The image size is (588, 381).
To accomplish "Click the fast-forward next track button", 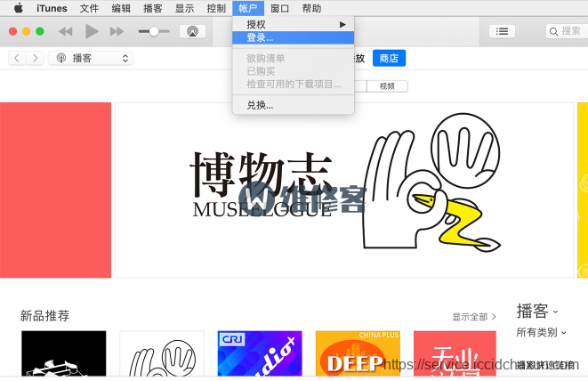I will coord(117,31).
